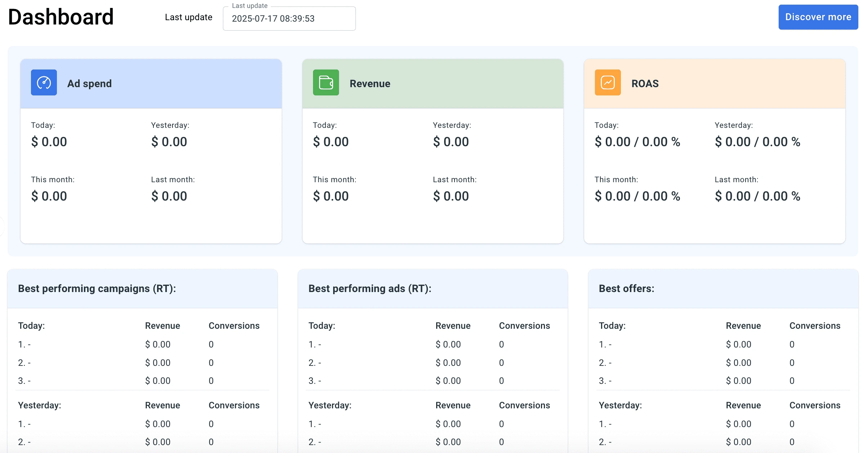Click ROAS Yesterday value $ 0.00 / 0.00 %
The width and height of the screenshot is (868, 453).
pyautogui.click(x=757, y=142)
